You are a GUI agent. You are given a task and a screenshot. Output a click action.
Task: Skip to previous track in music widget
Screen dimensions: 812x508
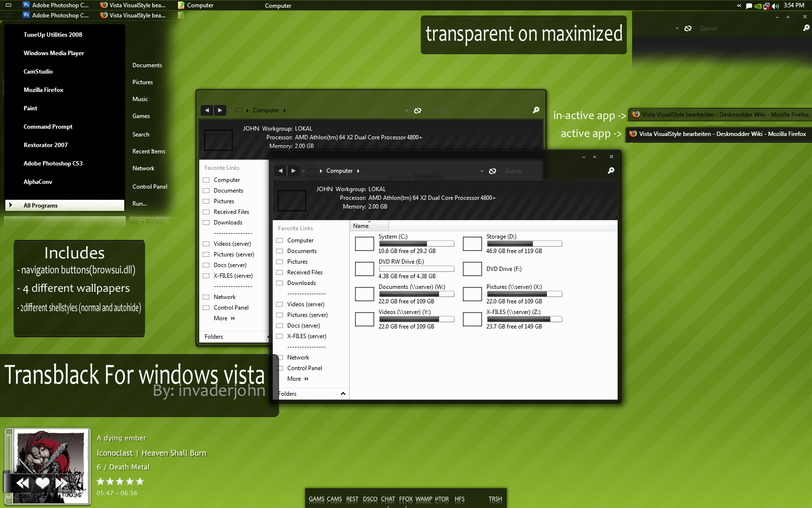point(22,483)
